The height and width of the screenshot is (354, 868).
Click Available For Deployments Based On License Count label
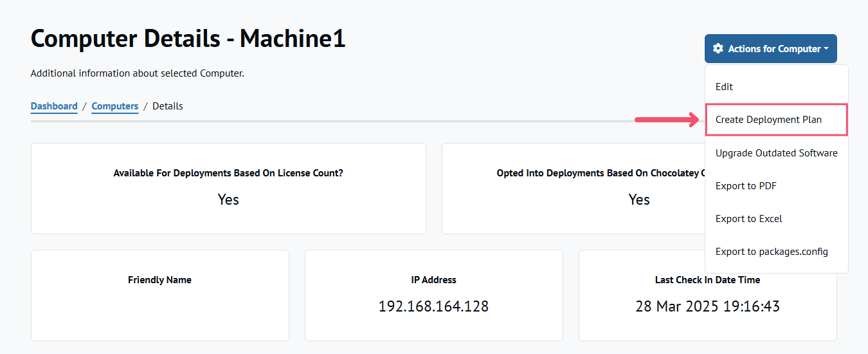coord(228,173)
